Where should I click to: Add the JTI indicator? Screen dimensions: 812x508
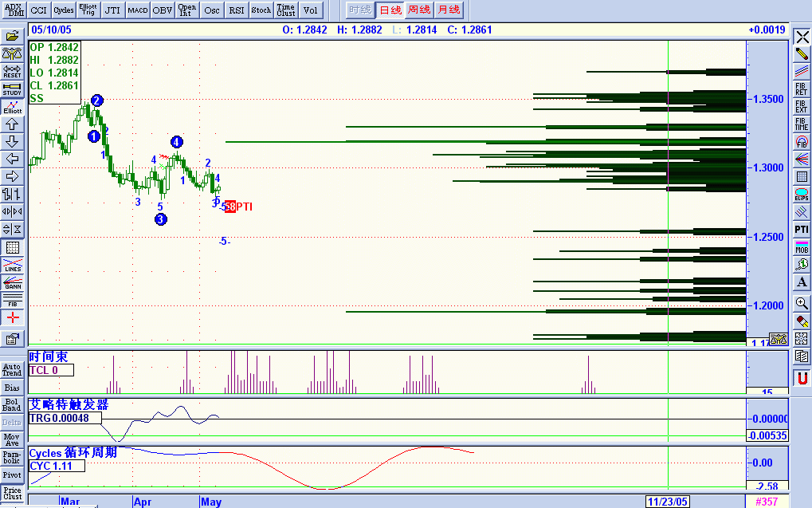tap(113, 10)
